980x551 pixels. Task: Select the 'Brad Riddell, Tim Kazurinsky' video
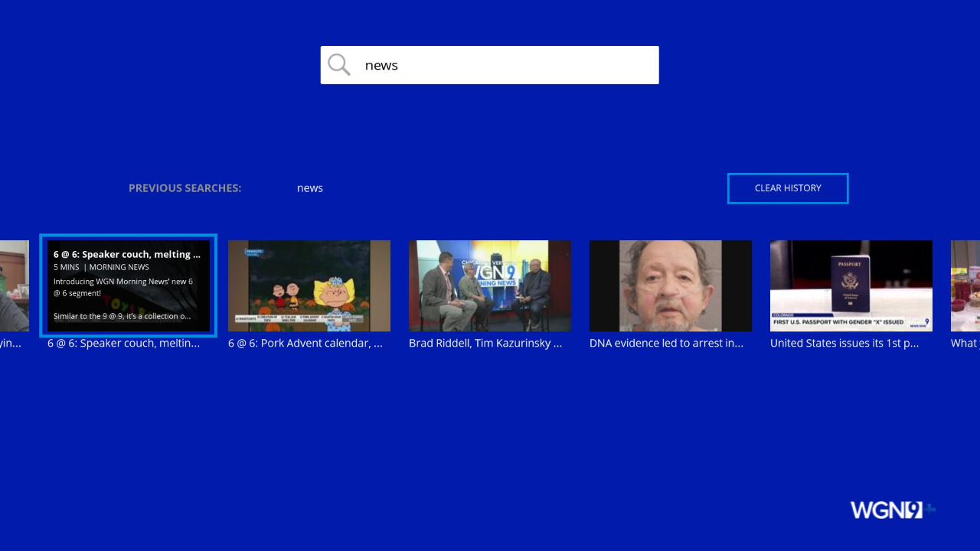click(490, 285)
